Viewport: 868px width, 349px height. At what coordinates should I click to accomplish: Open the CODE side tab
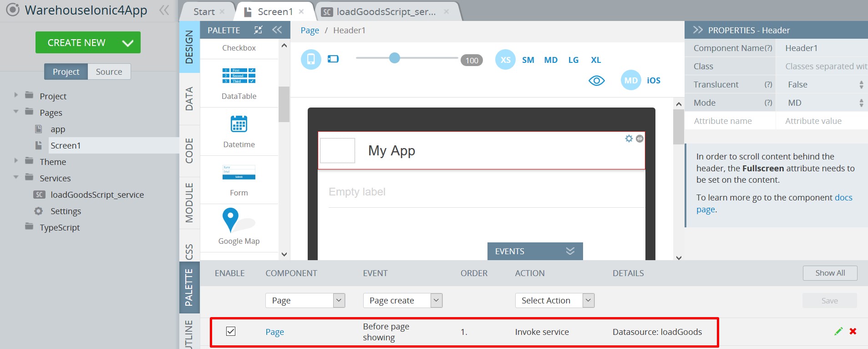tap(189, 151)
